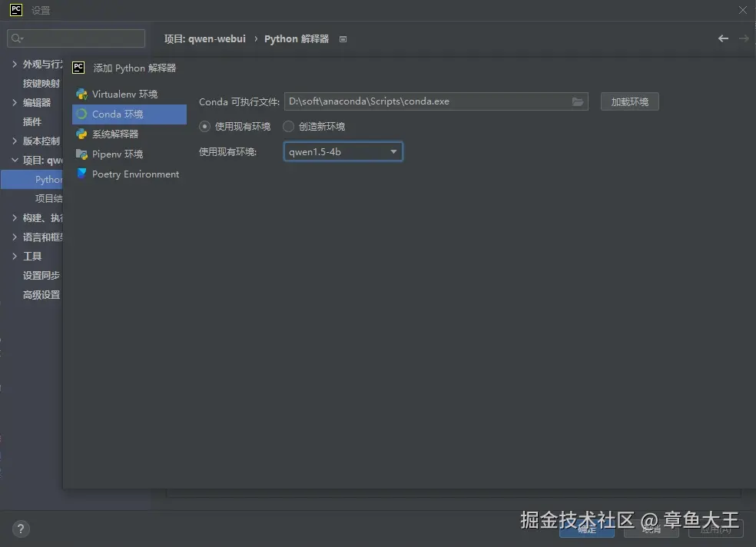756x547 pixels.
Task: Click the PyCharm logo in the settings title bar
Action: click(x=16, y=10)
